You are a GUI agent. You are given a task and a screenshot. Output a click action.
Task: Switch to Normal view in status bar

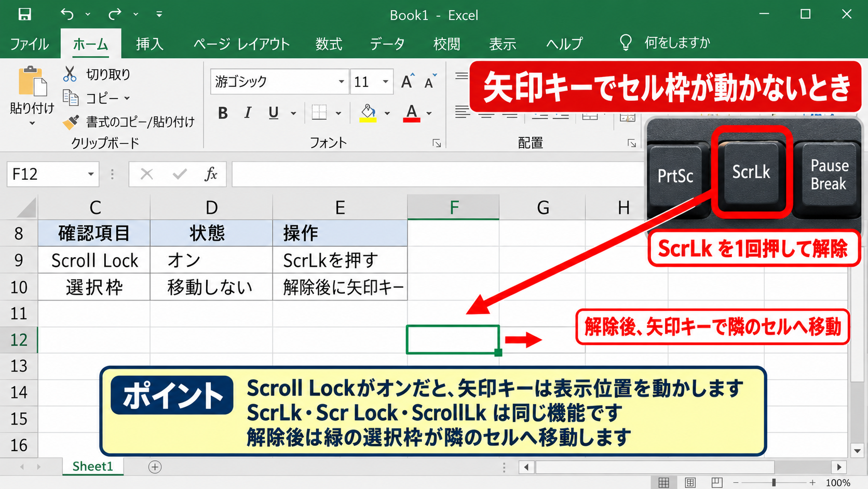(x=663, y=482)
